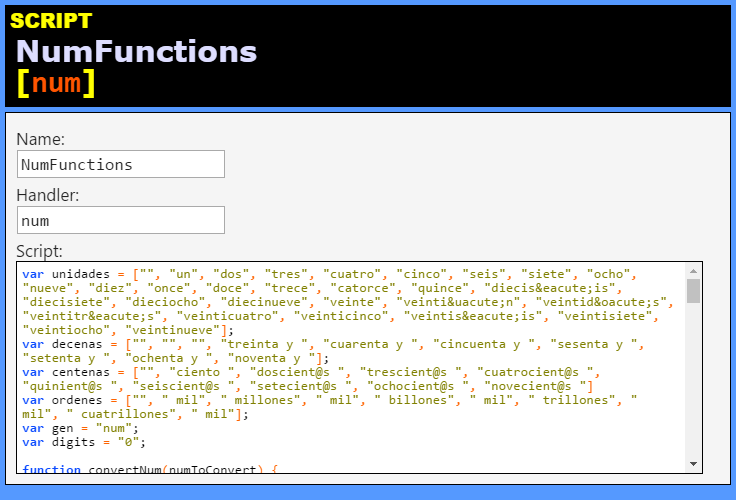The height and width of the screenshot is (500, 736).
Task: Click the Script: label
Action: click(x=39, y=251)
